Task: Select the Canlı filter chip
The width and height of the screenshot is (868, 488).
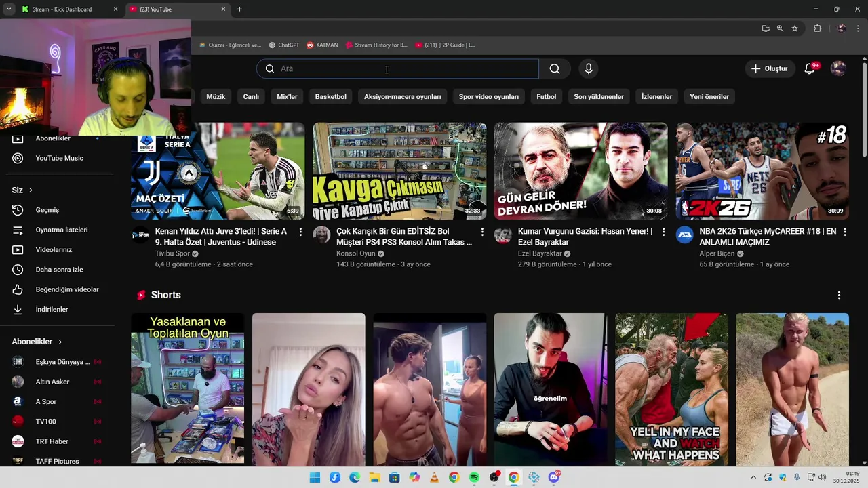Action: click(251, 96)
